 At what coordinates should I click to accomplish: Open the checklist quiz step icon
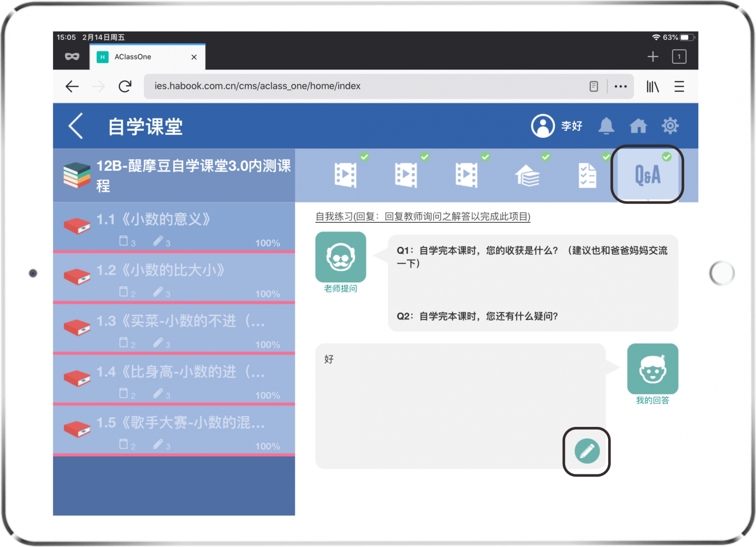(587, 175)
